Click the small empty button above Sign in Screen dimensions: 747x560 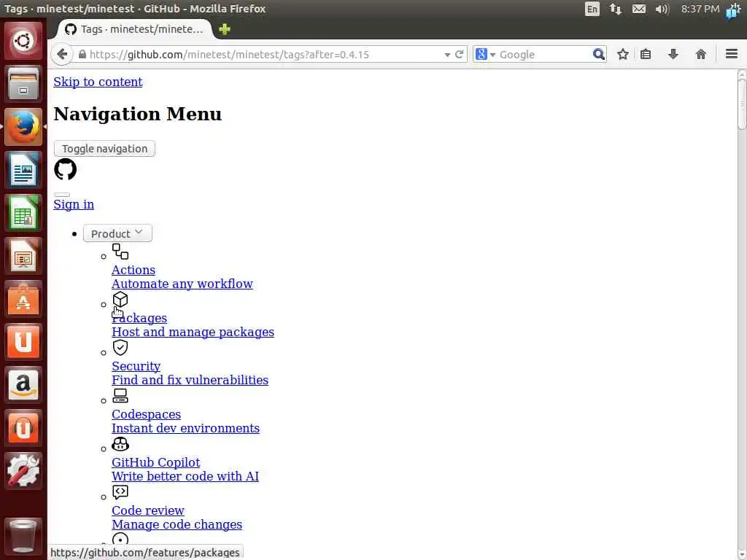62,194
